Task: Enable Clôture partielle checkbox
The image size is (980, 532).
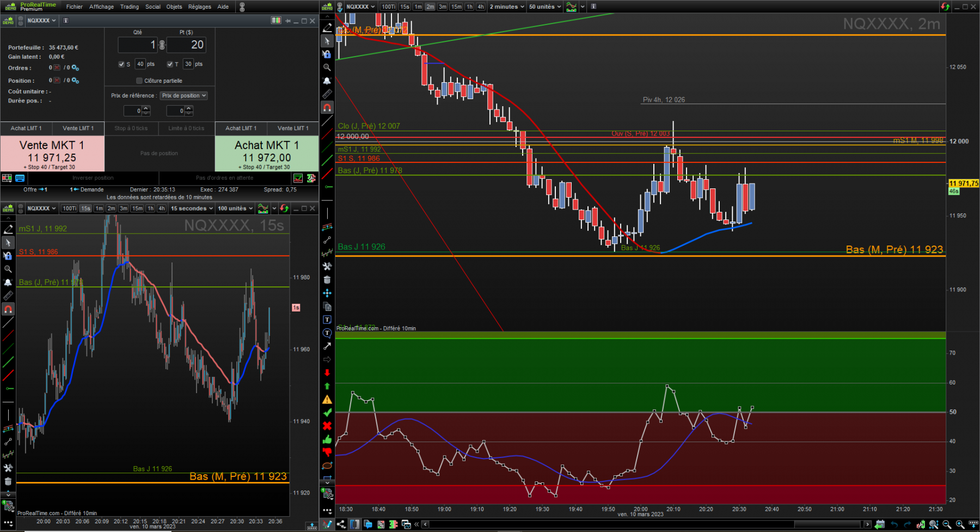Action: [x=139, y=81]
